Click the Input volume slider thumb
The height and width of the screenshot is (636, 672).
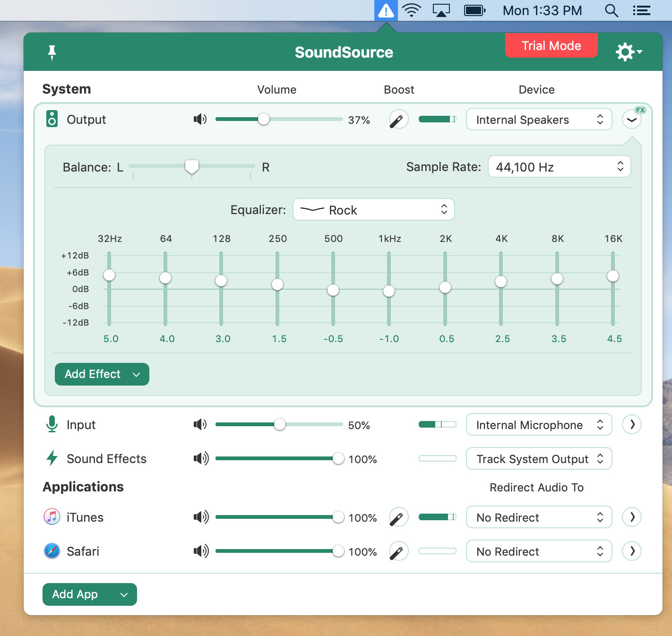click(x=280, y=424)
